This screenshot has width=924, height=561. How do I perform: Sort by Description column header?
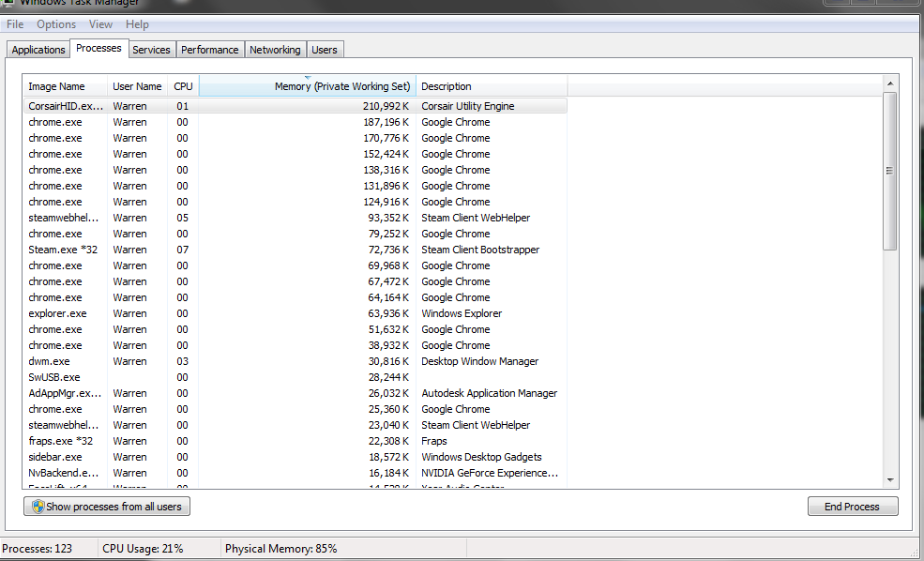[492, 86]
